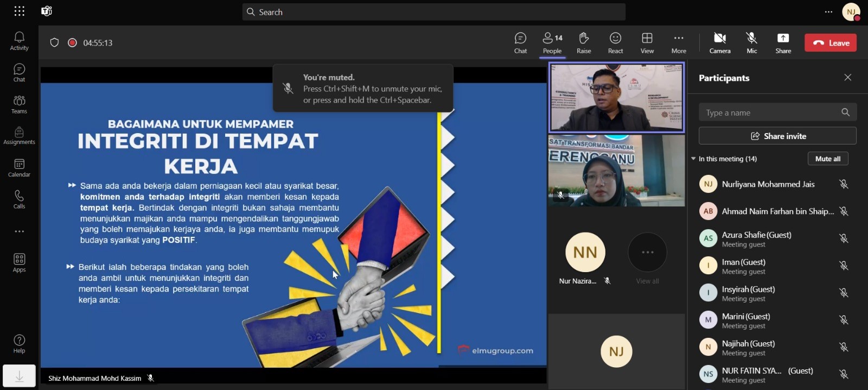
Task: Click the 'Type a name' search field
Action: pos(770,112)
